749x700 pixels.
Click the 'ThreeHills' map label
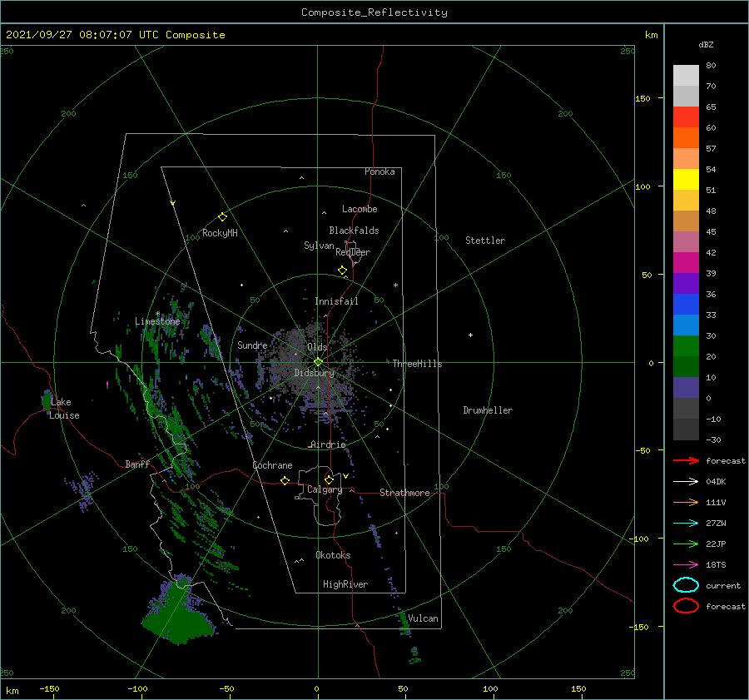418,364
